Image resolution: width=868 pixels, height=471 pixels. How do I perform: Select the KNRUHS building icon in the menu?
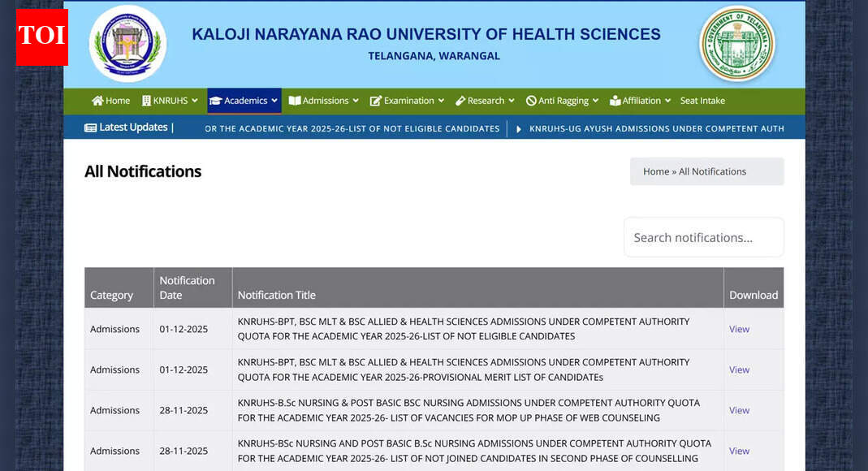coord(145,100)
